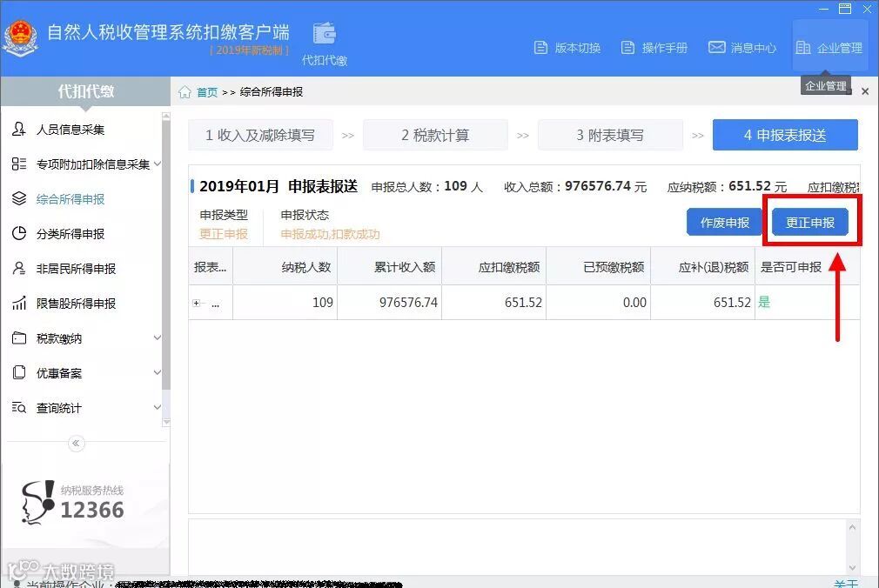The height and width of the screenshot is (588, 879).
Task: Click the 专项附加扣除信息采集 list icon
Action: click(x=18, y=164)
